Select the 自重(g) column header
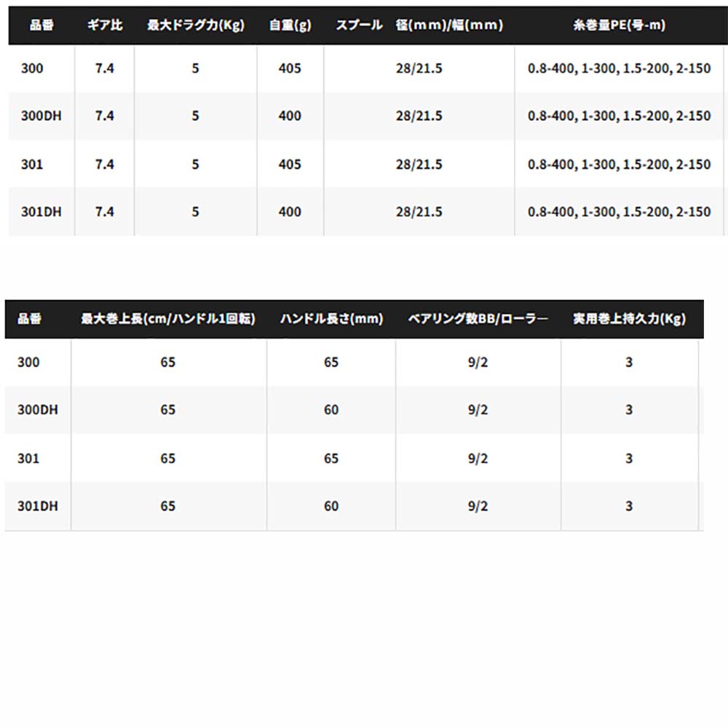 290,25
